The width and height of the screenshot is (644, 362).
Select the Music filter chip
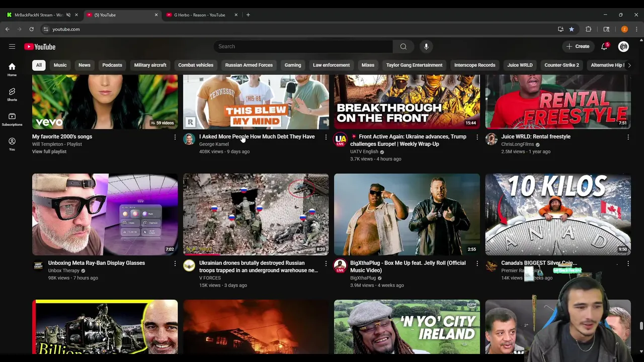[x=60, y=65]
